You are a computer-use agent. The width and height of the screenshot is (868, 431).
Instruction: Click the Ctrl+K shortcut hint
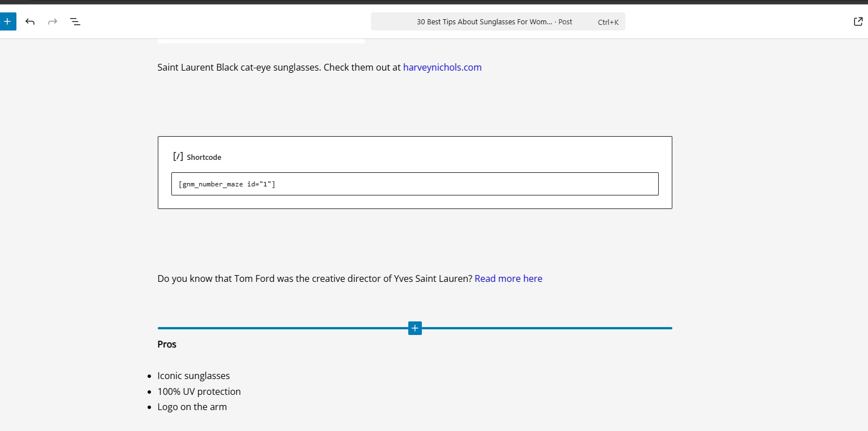pyautogui.click(x=608, y=22)
